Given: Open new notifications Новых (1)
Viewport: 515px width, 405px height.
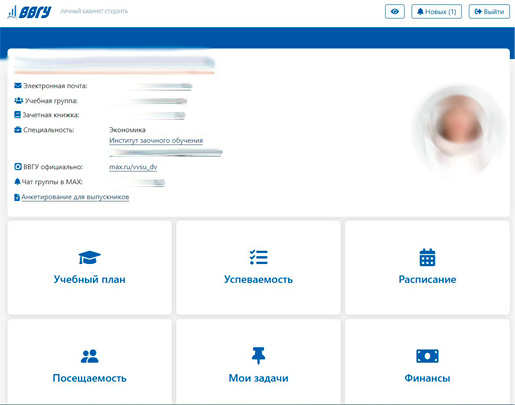Looking at the screenshot, I should (x=436, y=12).
